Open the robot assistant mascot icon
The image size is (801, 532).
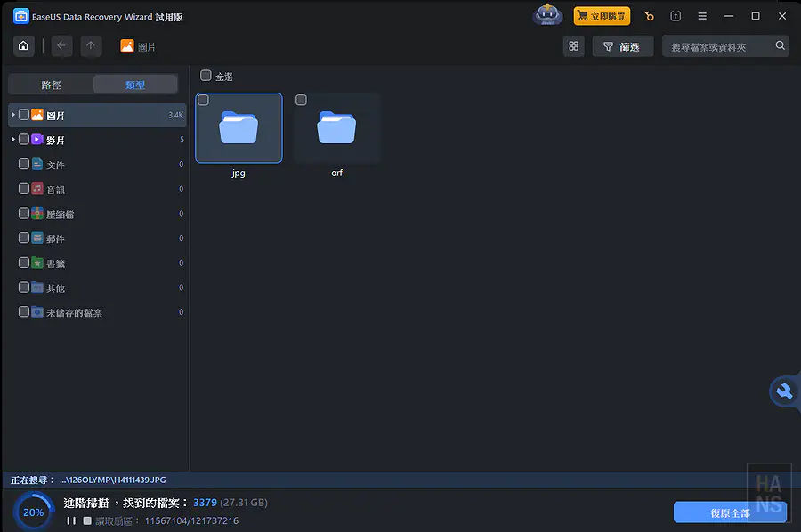tap(547, 16)
